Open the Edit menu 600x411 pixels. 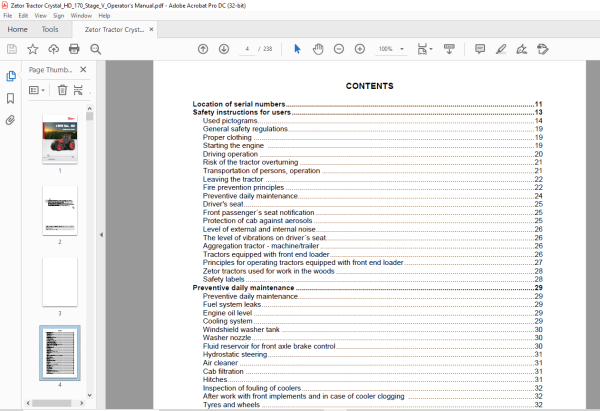coord(23,16)
